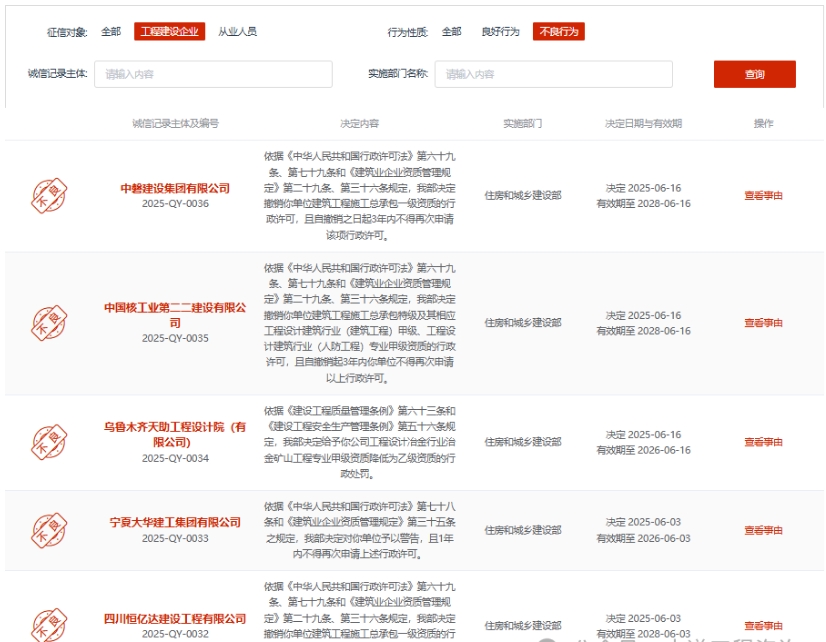Screen dimensions: 826x642
Task: Click the decision text for 宁夏大华建工集团
Action: click(360, 530)
